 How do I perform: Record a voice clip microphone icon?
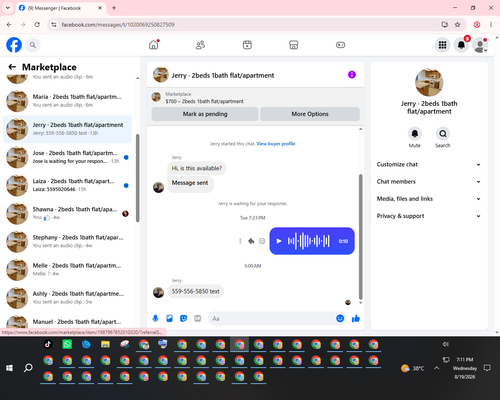coord(155,318)
